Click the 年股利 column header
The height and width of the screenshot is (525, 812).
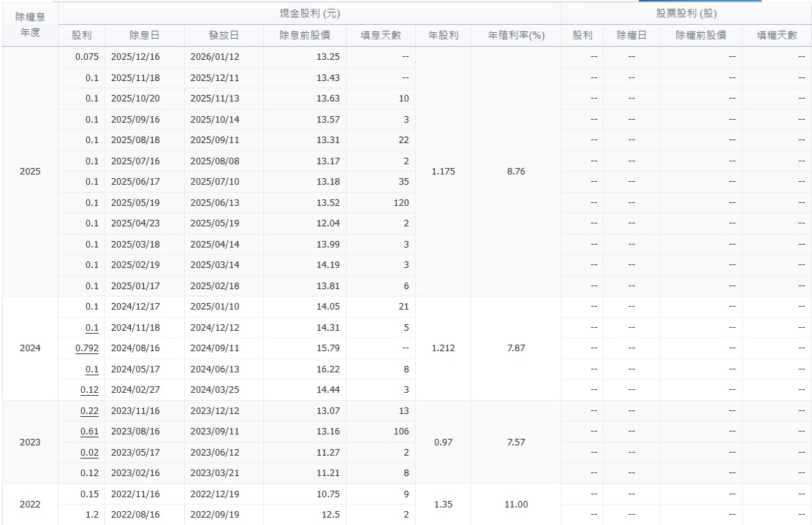click(x=444, y=35)
